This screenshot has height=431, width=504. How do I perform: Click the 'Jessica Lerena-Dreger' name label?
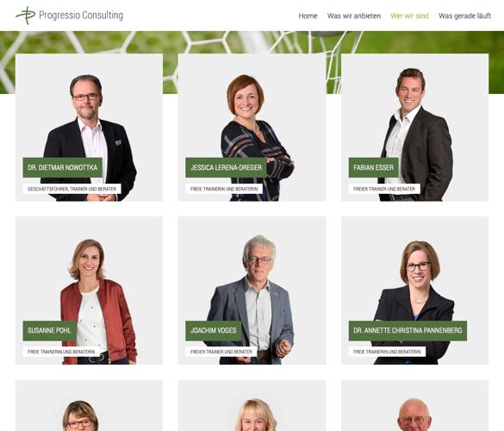tap(226, 167)
